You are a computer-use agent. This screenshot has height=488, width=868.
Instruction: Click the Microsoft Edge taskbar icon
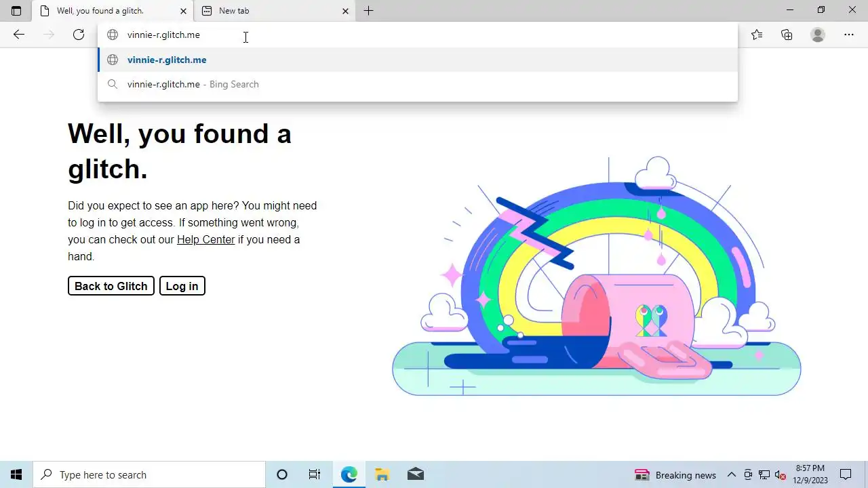tap(349, 474)
